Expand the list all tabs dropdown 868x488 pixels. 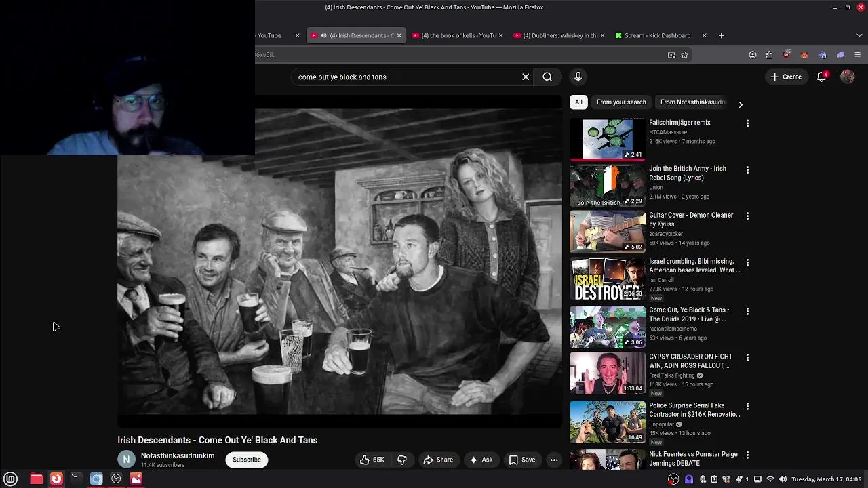click(x=859, y=35)
